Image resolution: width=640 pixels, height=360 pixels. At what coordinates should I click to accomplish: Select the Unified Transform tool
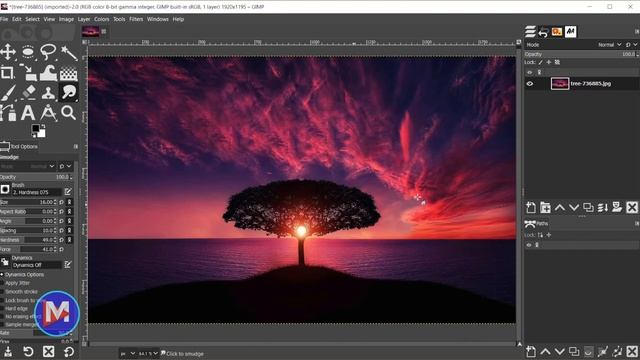pos(28,73)
